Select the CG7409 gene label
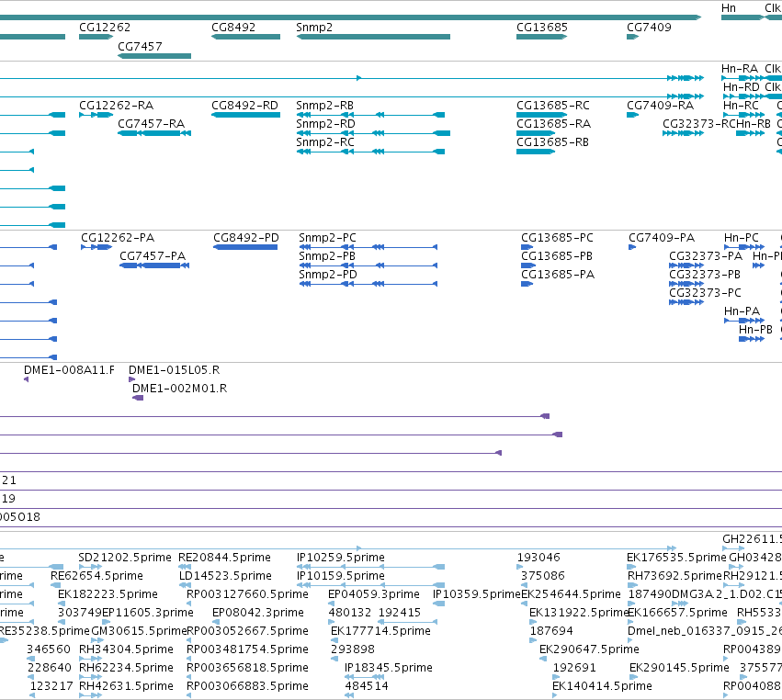This screenshot has width=782, height=700. (x=649, y=28)
